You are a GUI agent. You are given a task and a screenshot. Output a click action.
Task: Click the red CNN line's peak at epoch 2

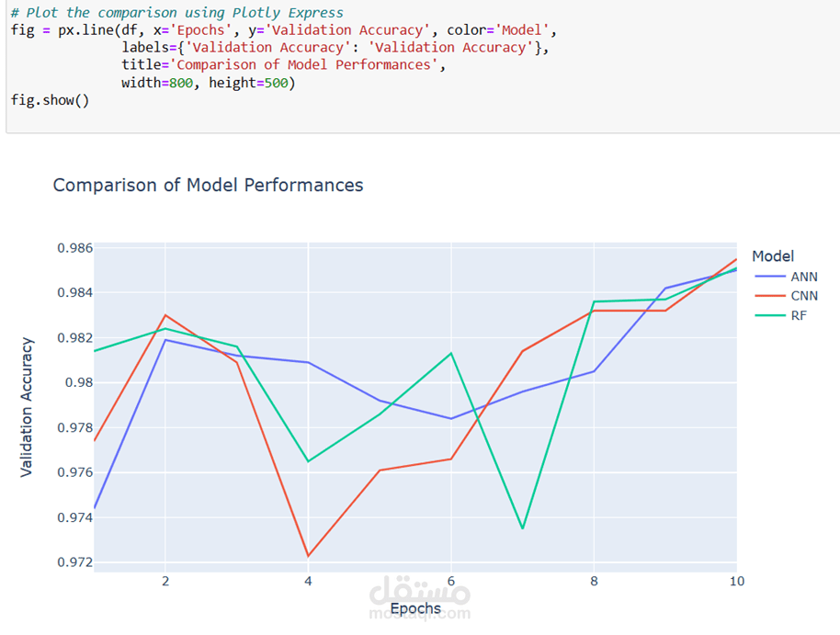tap(165, 315)
